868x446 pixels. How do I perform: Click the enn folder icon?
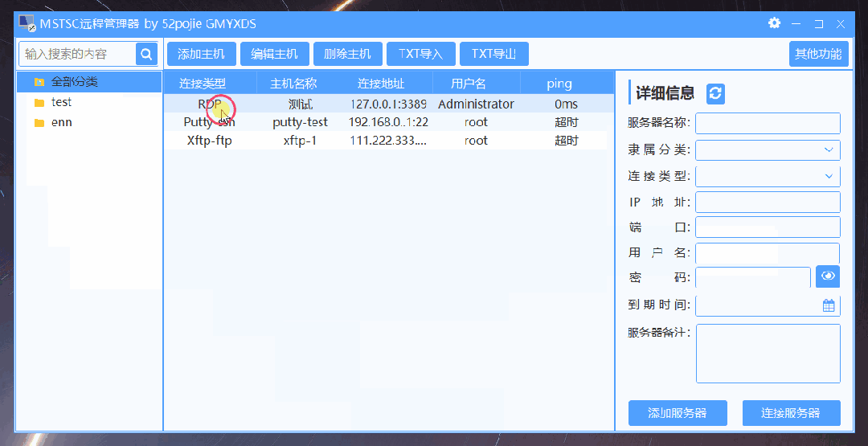point(39,123)
